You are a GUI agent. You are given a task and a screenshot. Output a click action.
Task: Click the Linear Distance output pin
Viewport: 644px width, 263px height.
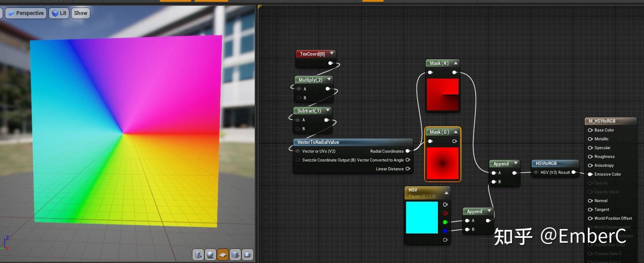tap(408, 169)
